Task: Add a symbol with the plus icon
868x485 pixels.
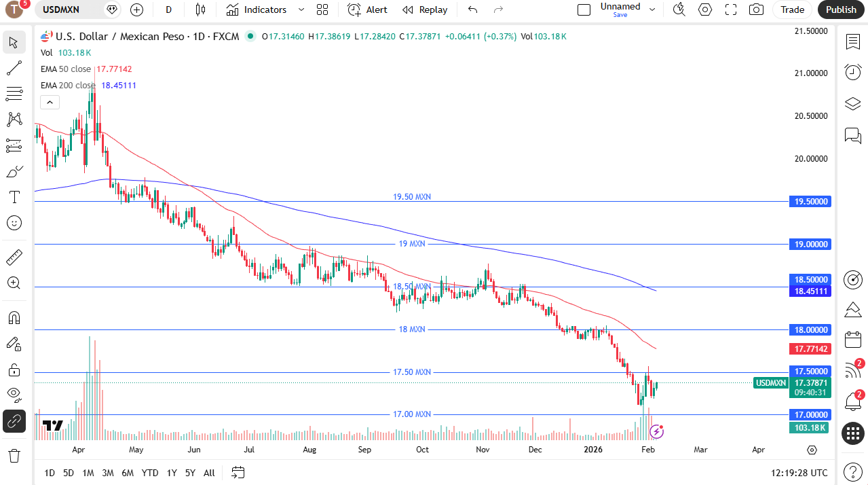Action: [136, 10]
